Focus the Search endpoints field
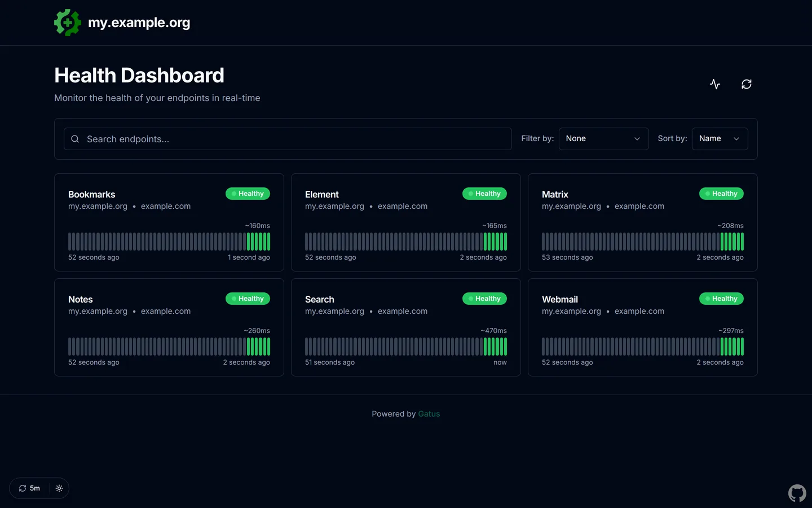 (288, 139)
